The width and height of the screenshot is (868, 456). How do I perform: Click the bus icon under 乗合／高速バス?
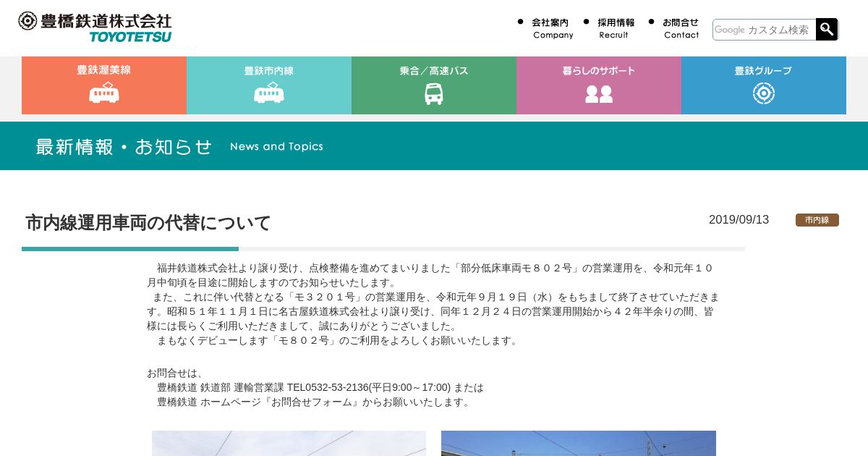click(434, 93)
